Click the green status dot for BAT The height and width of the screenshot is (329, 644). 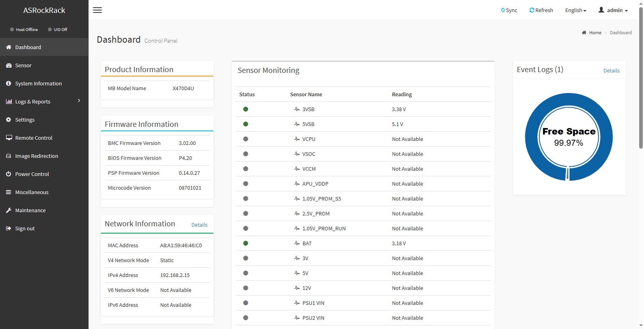point(246,243)
